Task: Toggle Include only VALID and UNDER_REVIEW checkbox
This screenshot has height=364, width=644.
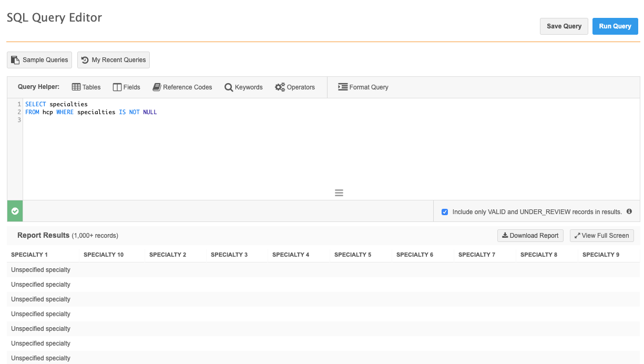Action: tap(445, 212)
